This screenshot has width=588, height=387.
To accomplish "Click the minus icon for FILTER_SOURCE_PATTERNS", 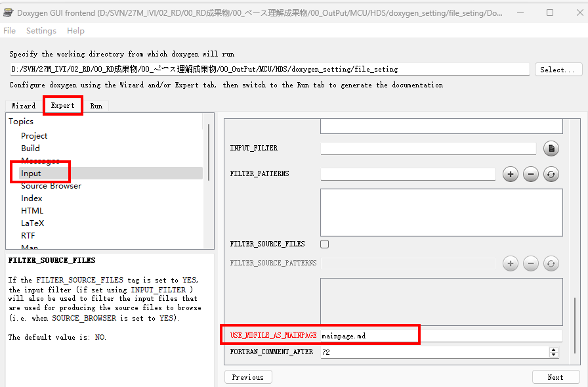I will coord(530,263).
